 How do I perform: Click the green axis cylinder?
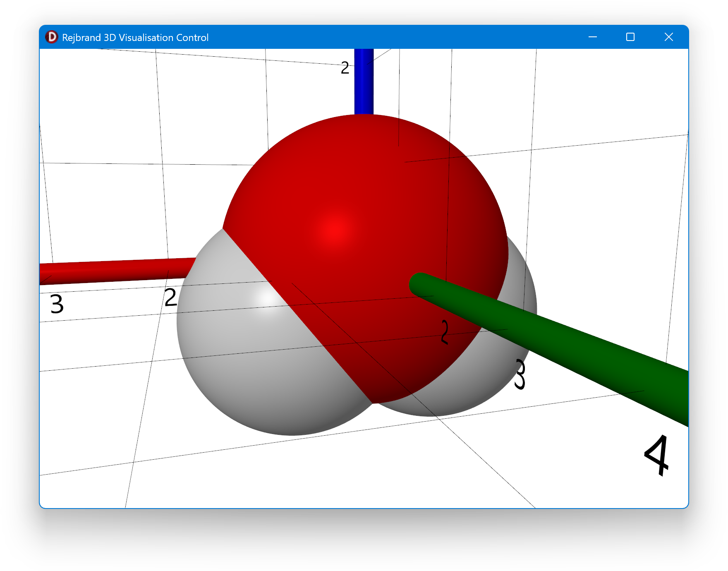pos(579,348)
